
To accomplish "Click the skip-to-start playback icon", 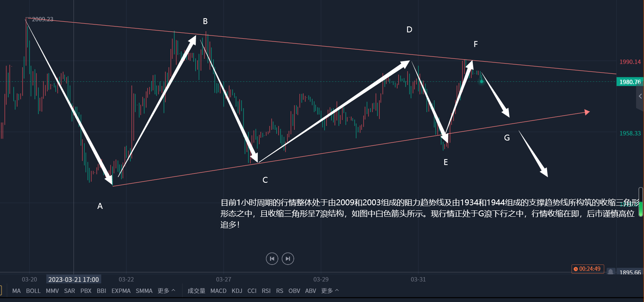I will pyautogui.click(x=272, y=259).
